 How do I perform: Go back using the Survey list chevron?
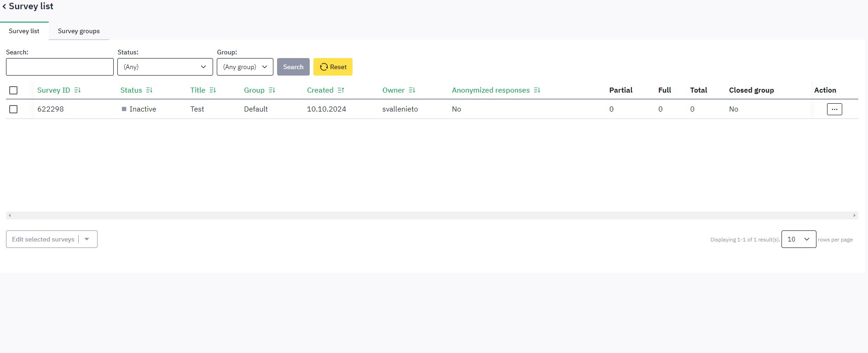point(4,6)
